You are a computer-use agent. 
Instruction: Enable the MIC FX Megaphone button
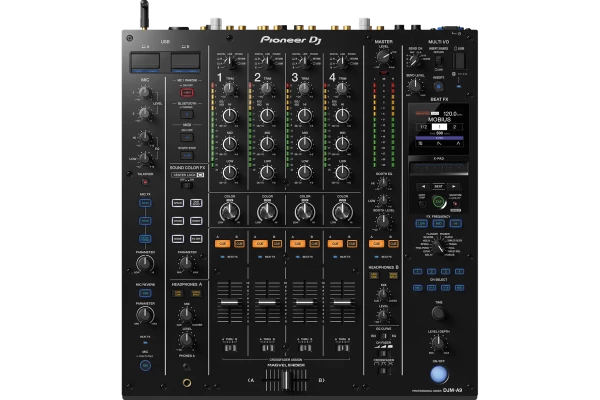145,239
